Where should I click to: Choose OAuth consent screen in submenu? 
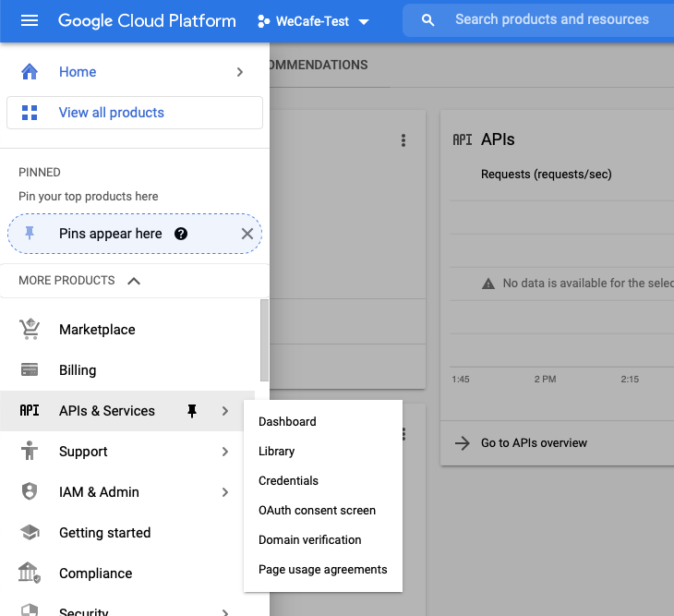coord(317,511)
